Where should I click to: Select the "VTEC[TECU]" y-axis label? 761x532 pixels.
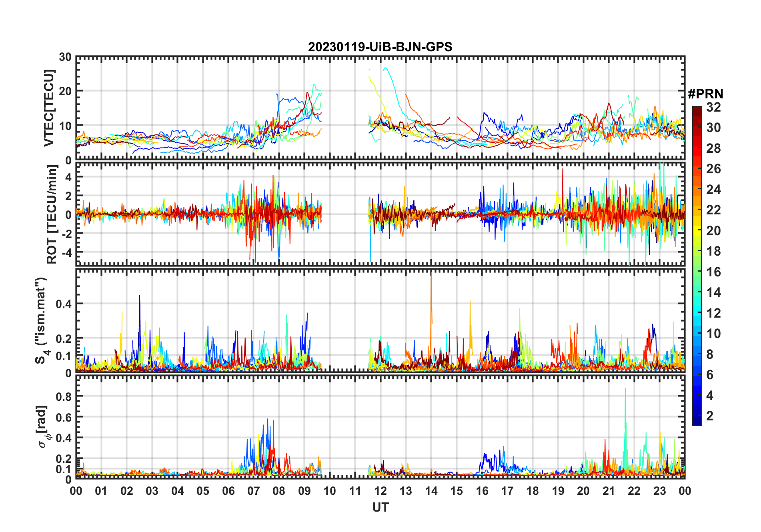(49, 108)
